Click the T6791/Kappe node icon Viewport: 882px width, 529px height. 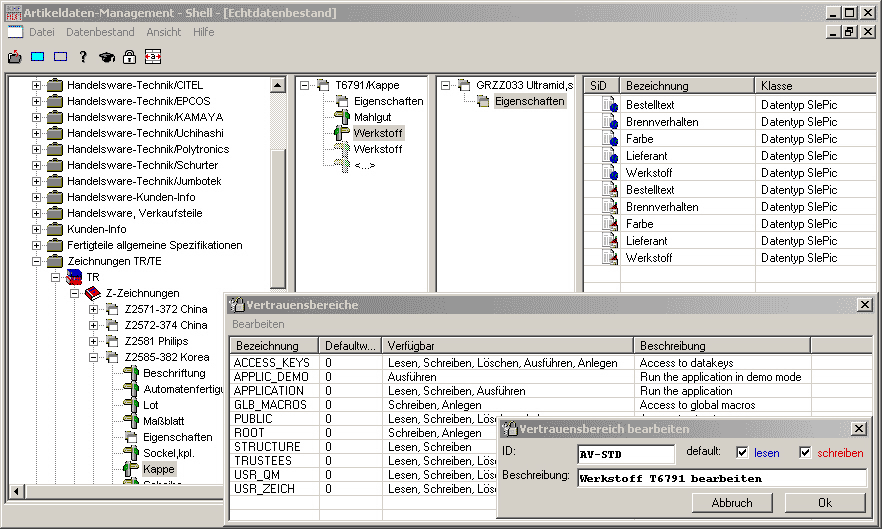[323, 85]
